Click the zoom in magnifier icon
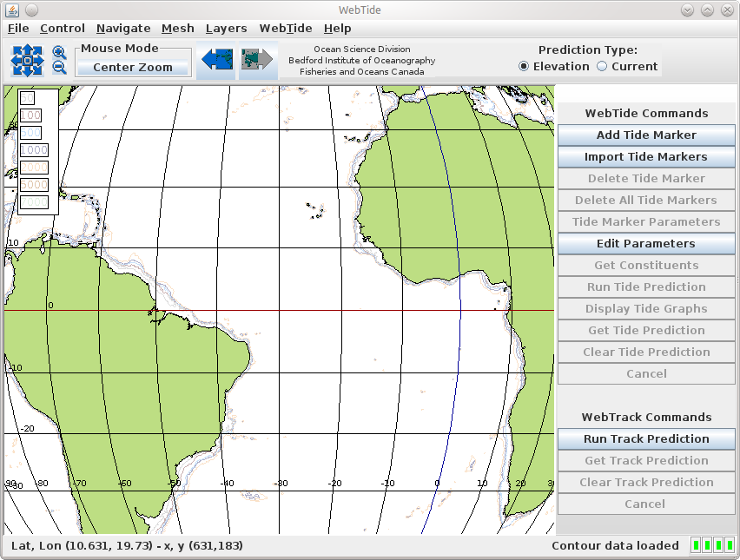The width and height of the screenshot is (740, 560). tap(59, 53)
